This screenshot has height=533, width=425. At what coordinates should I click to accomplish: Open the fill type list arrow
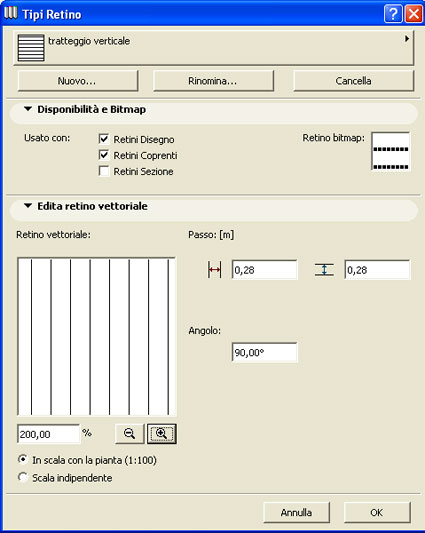407,39
